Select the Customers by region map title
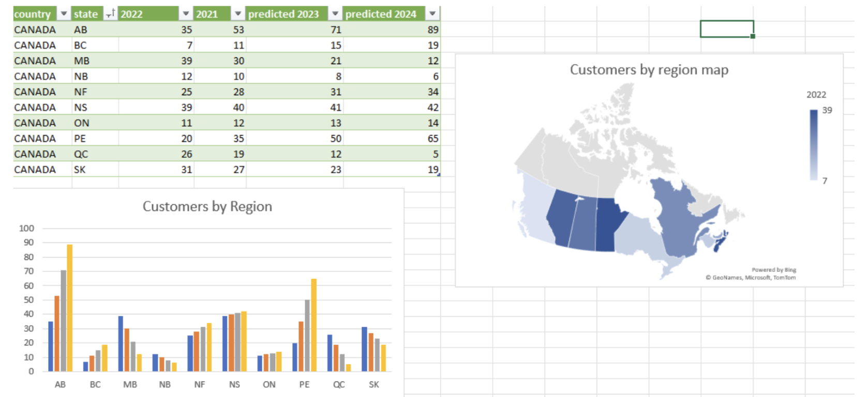This screenshot has width=868, height=397. (649, 70)
